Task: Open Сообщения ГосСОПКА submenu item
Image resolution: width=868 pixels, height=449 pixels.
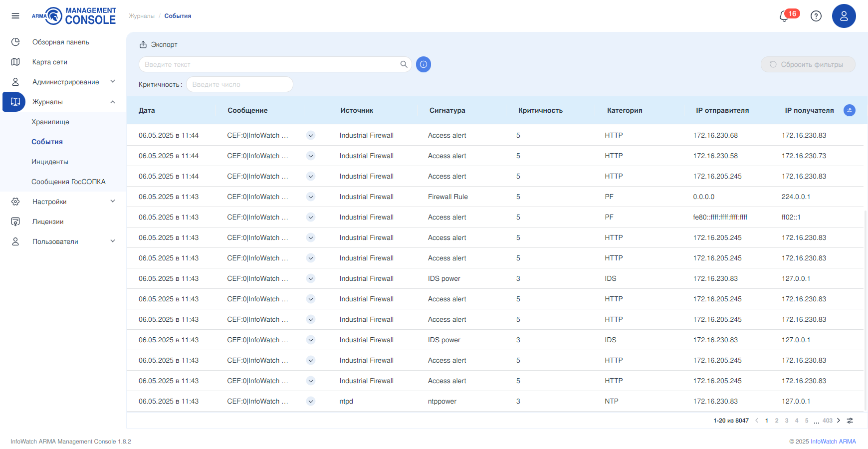Action: 68,182
